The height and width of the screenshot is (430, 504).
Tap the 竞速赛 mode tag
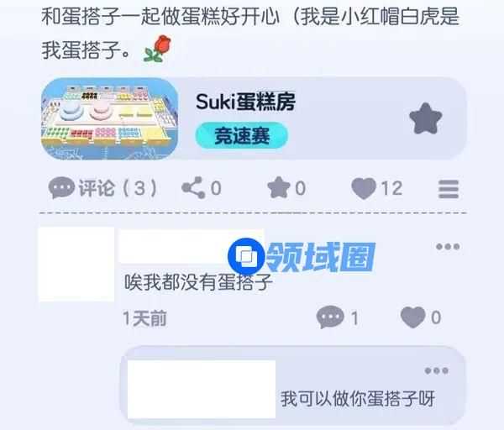click(241, 135)
